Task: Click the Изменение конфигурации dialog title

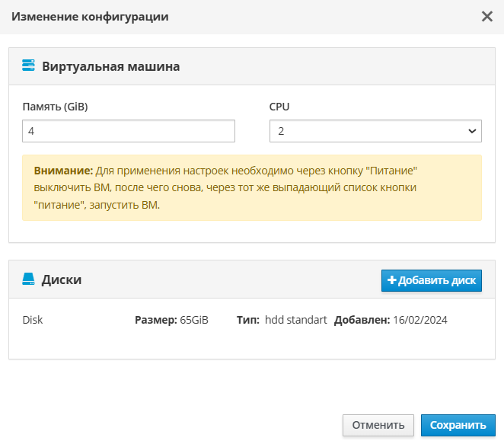Action: pyautogui.click(x=90, y=16)
